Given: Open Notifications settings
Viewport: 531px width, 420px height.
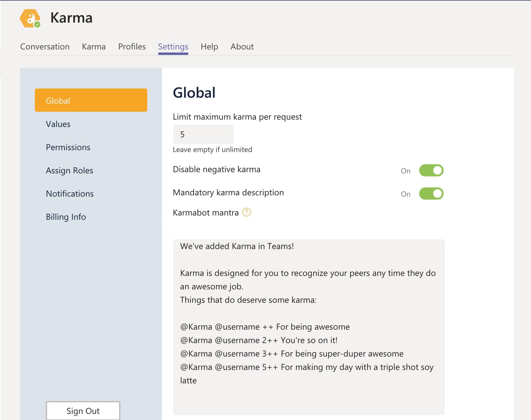Looking at the screenshot, I should coord(70,194).
